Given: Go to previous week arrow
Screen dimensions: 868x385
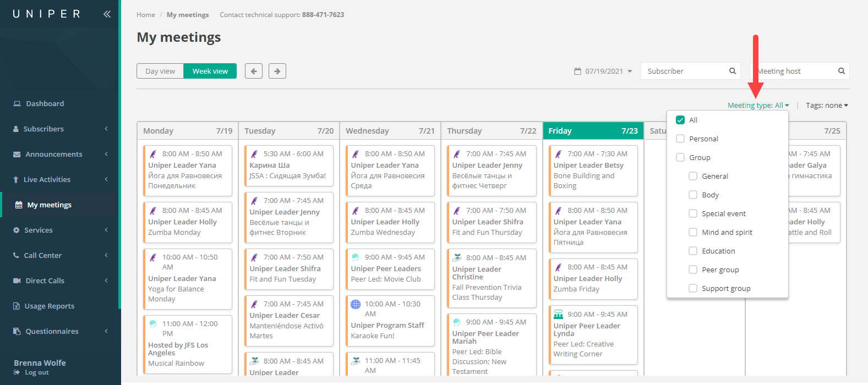Looking at the screenshot, I should click(254, 71).
